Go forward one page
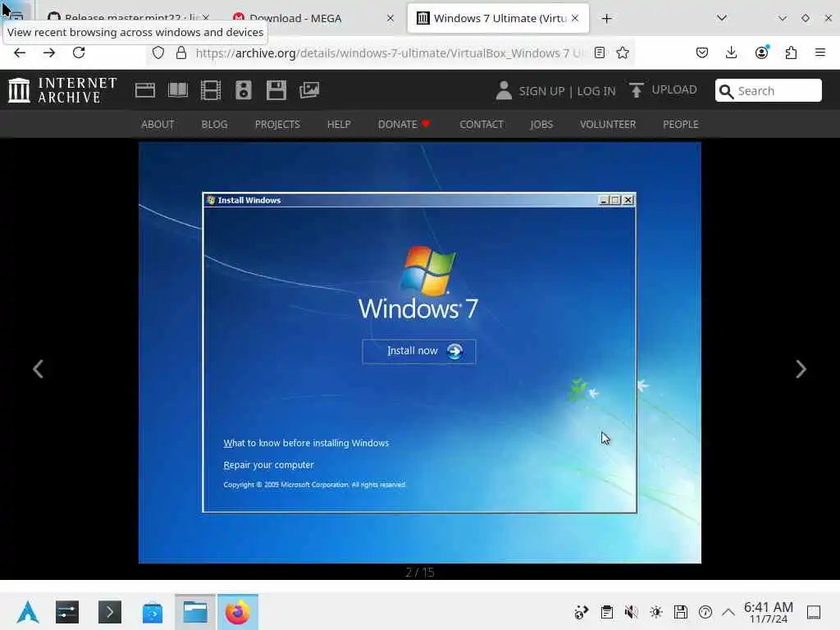 click(x=49, y=52)
